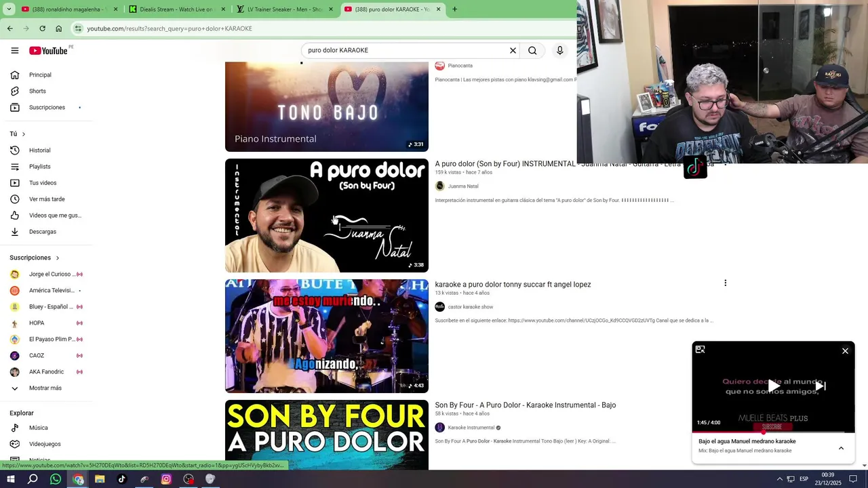Open Son By Four yellow thumbnail
This screenshot has height=488, width=868.
327,434
